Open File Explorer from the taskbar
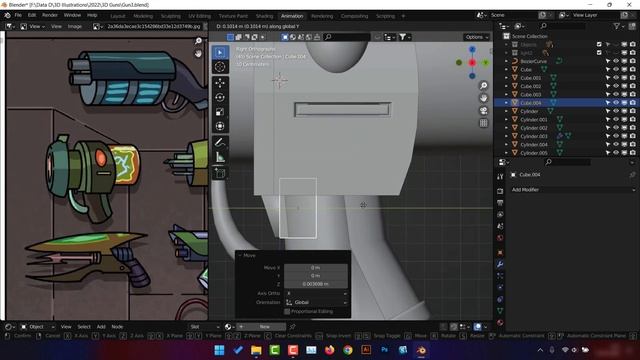Viewport: 640px width, 360px height. 256,350
